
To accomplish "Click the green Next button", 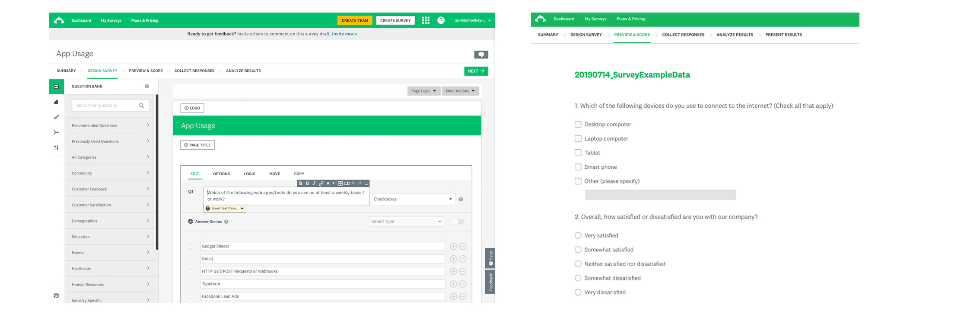I will coord(476,71).
